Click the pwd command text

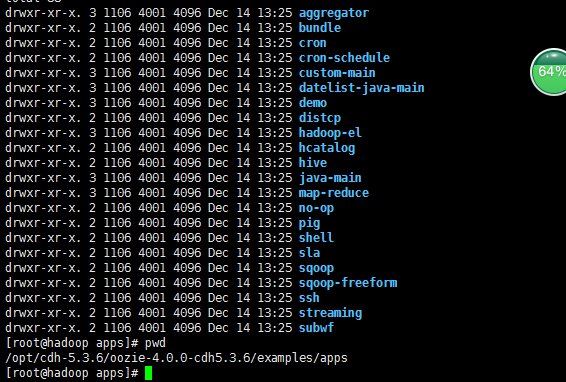(155, 343)
